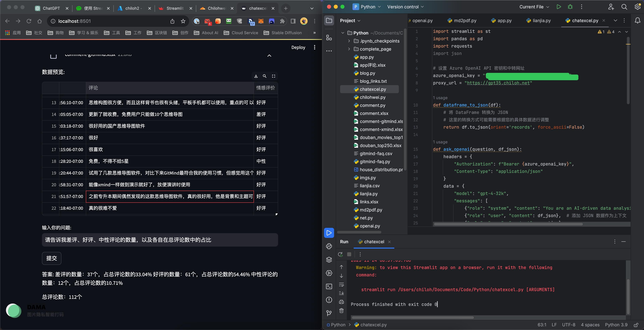Toggle Chrome side panel
644x330 pixels.
pos(293,21)
